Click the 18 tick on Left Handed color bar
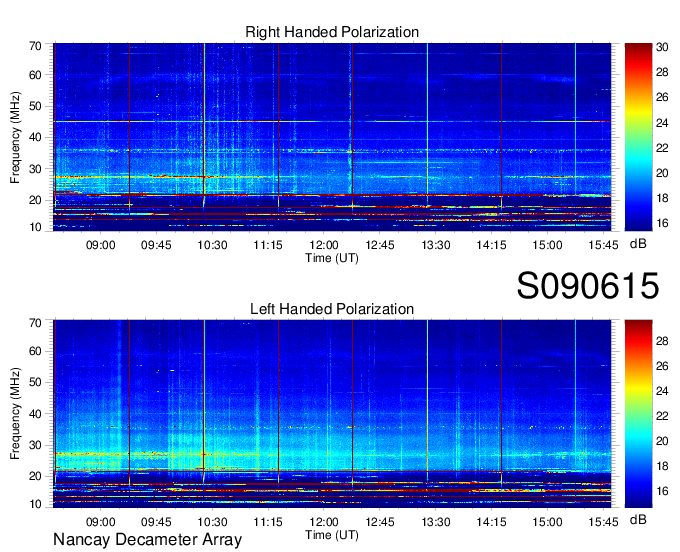Viewport: 680px width, 552px height. click(x=662, y=466)
